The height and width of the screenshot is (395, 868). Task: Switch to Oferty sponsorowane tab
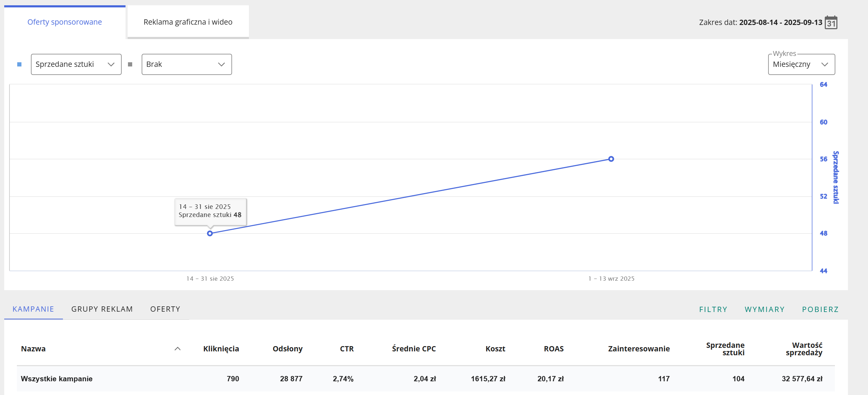pyautogui.click(x=65, y=22)
